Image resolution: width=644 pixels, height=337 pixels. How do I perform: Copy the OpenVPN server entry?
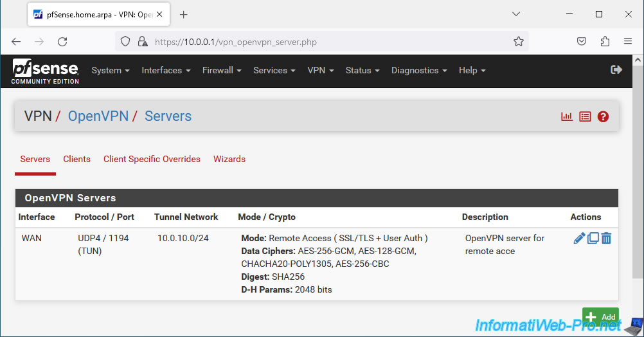point(593,239)
